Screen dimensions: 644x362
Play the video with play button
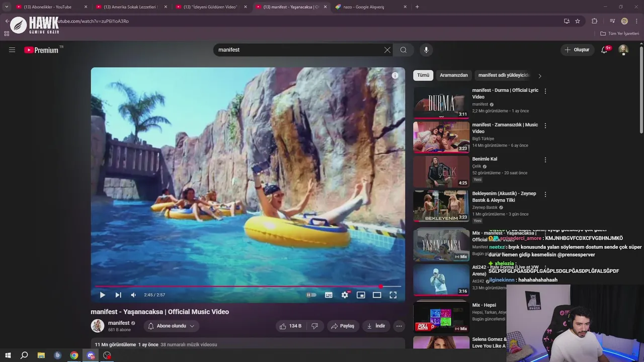pos(103,295)
